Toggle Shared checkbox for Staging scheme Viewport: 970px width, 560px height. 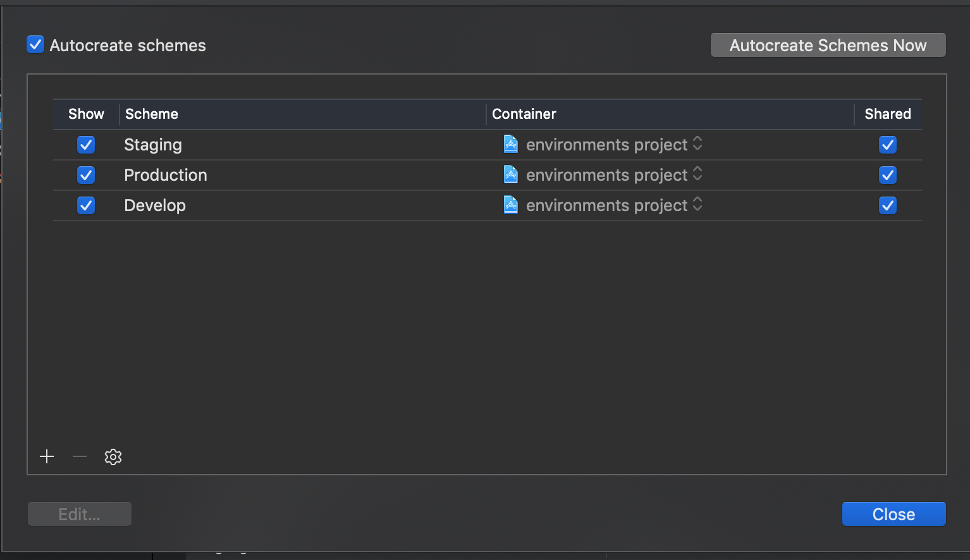(888, 145)
